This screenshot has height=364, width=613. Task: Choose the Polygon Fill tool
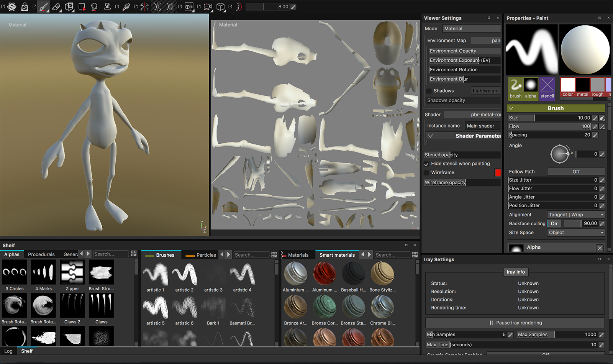[81, 7]
